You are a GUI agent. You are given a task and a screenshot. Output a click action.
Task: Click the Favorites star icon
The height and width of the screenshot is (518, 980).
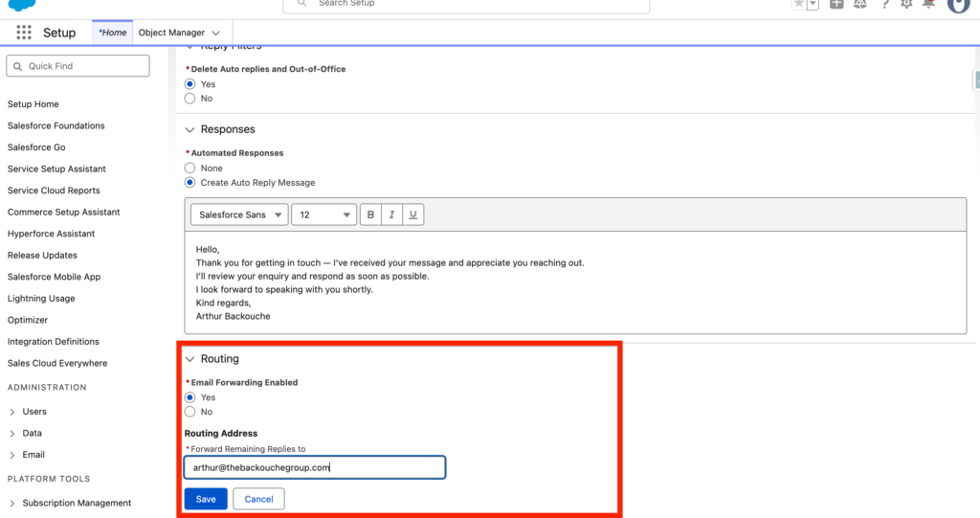pos(798,4)
